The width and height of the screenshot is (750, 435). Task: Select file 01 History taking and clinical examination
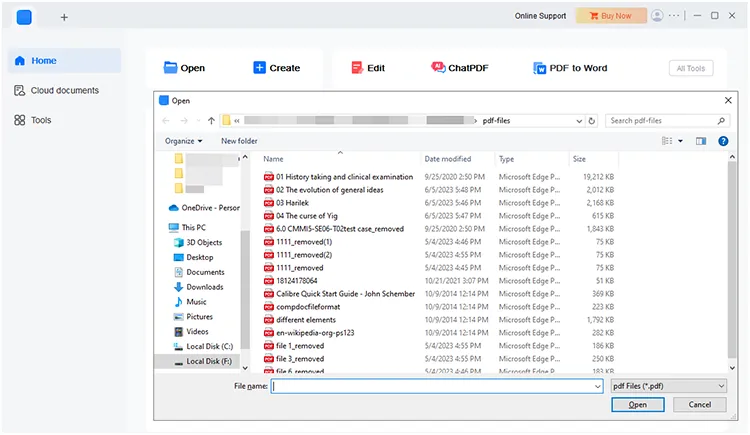point(338,177)
